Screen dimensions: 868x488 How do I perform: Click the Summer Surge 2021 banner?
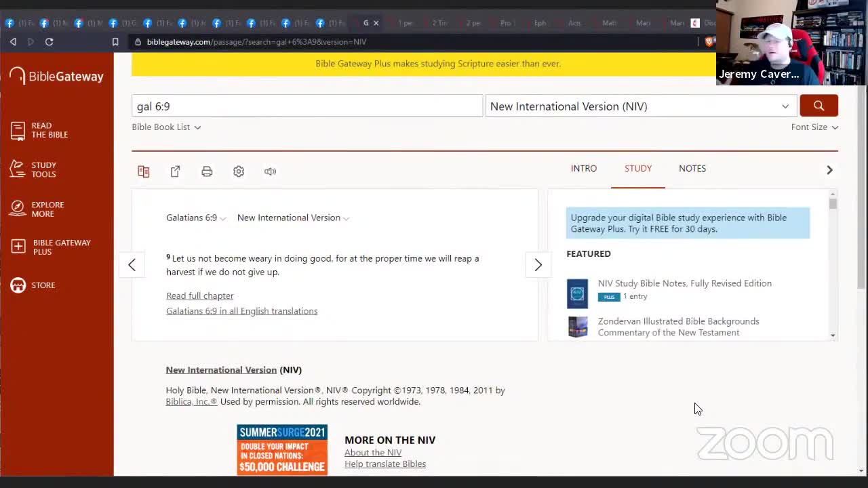(282, 449)
